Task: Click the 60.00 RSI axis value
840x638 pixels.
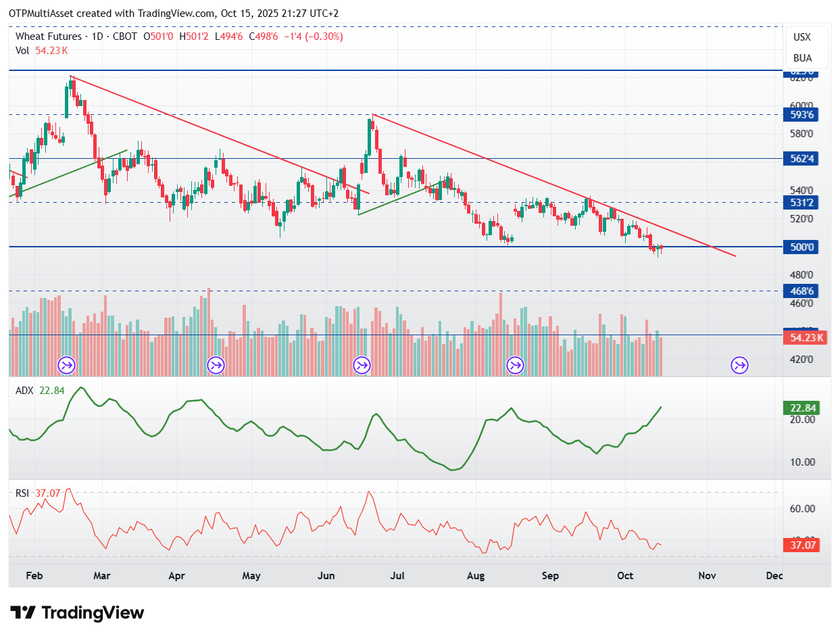Action: tap(802, 508)
